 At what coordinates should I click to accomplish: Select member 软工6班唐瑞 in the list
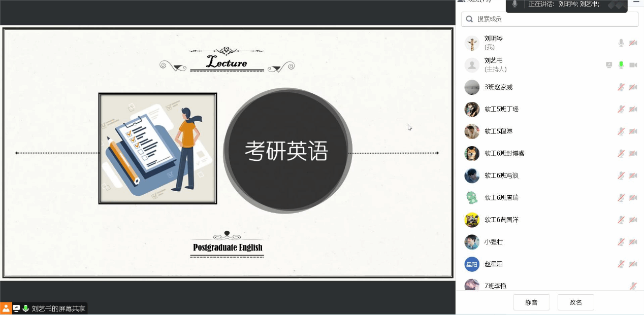501,198
